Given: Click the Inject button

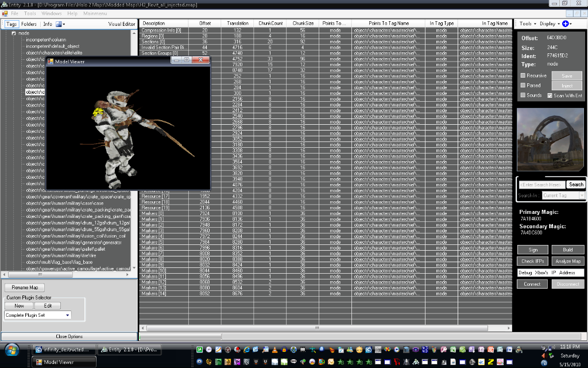Looking at the screenshot, I should (567, 86).
